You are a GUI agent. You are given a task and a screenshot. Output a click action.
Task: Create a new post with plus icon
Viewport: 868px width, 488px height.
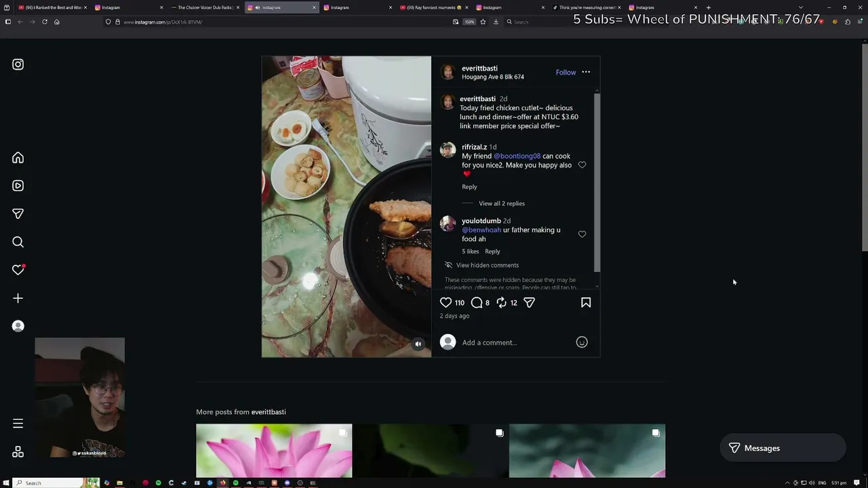point(18,298)
